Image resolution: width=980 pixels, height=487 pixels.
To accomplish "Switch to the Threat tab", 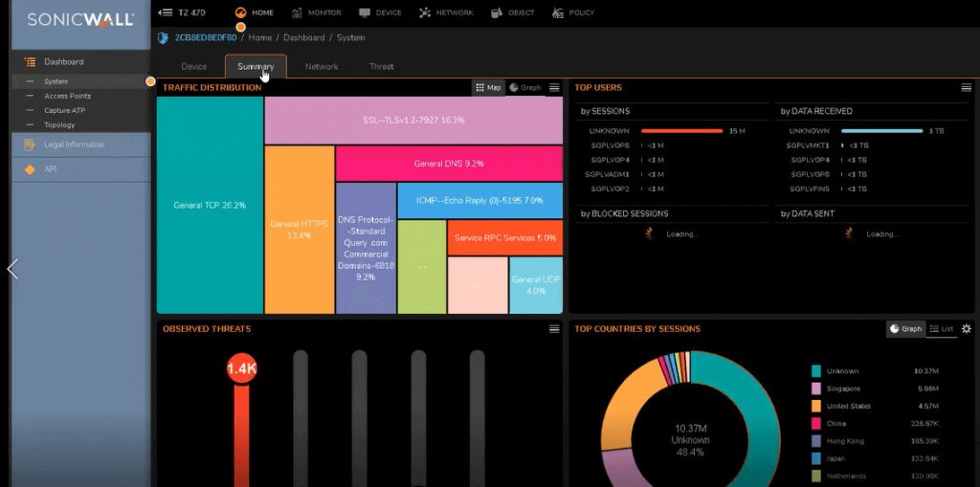I will click(381, 66).
